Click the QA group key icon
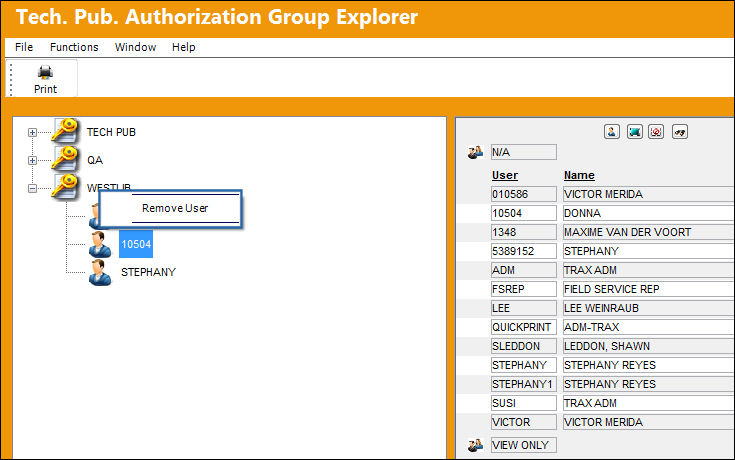The width and height of the screenshot is (735, 460). (65, 158)
